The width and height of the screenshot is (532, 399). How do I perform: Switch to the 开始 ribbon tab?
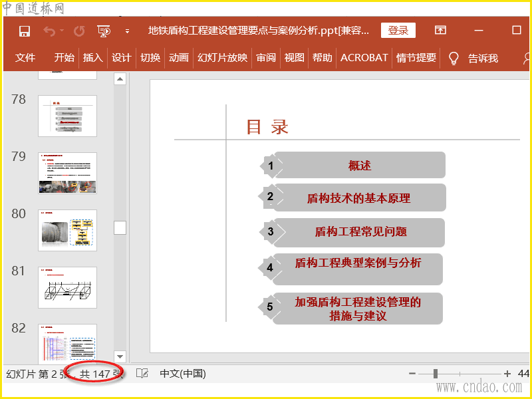(64, 58)
